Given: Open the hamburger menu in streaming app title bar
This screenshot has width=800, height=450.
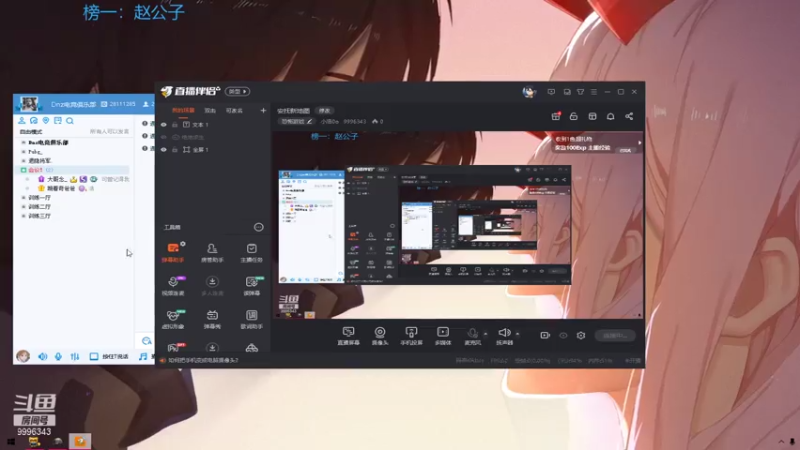Looking at the screenshot, I should (594, 92).
